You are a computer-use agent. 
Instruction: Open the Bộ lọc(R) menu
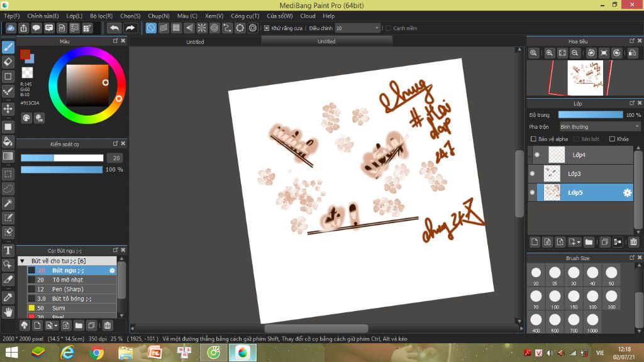pos(101,16)
